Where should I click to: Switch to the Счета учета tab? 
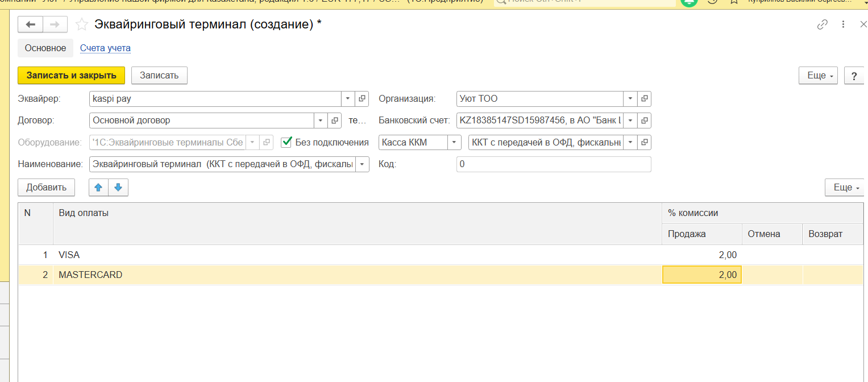coord(105,48)
